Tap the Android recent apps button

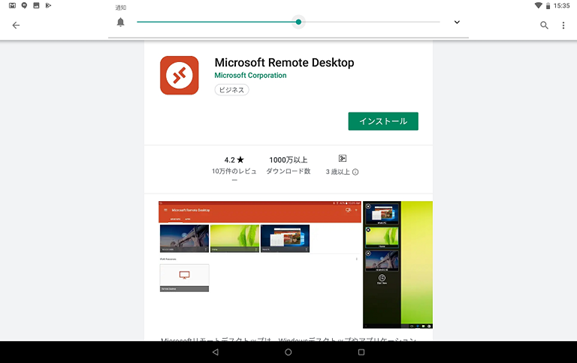point(361,352)
